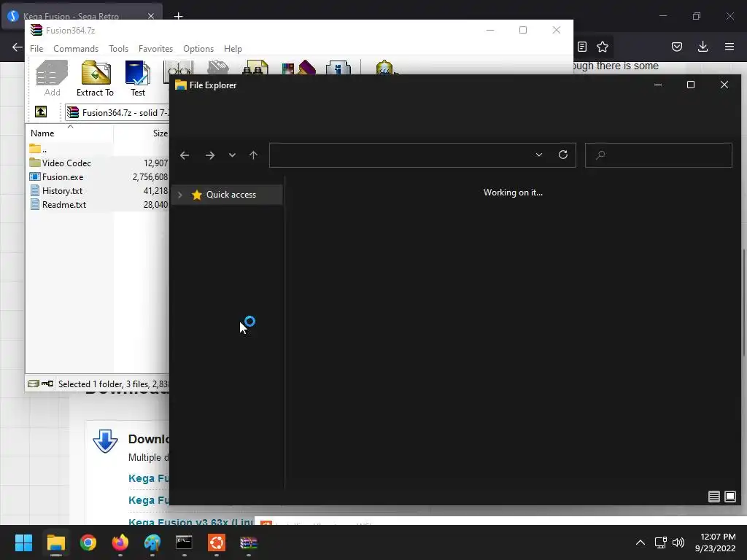Click the Add button in WinRAR toolbar
Screen dimensions: 747x560
point(52,79)
